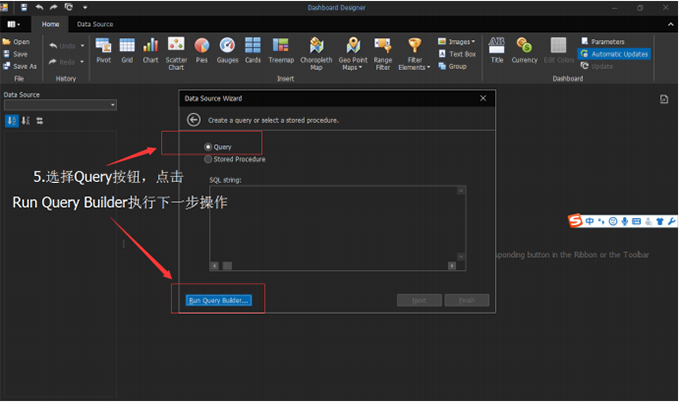Switch to the Data Source ribbon tab
680x402 pixels.
(x=95, y=24)
